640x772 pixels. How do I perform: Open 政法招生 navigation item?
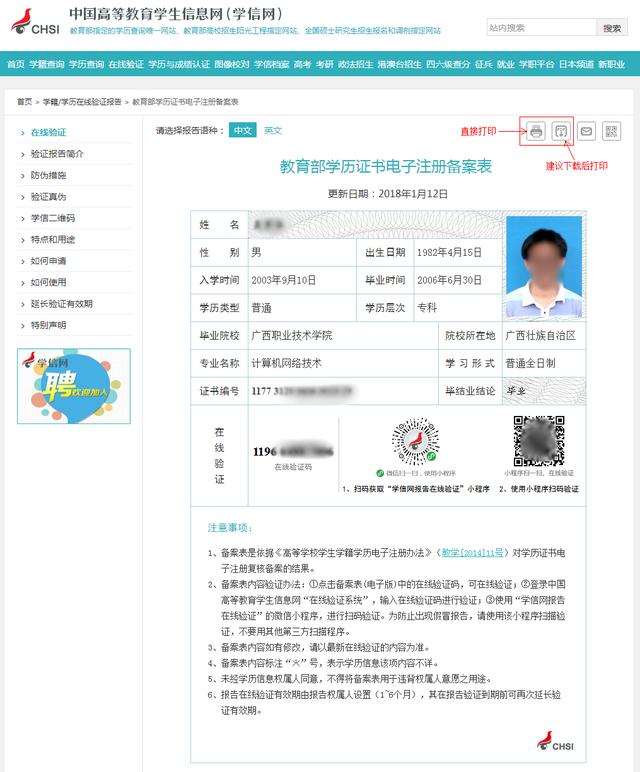[x=355, y=64]
